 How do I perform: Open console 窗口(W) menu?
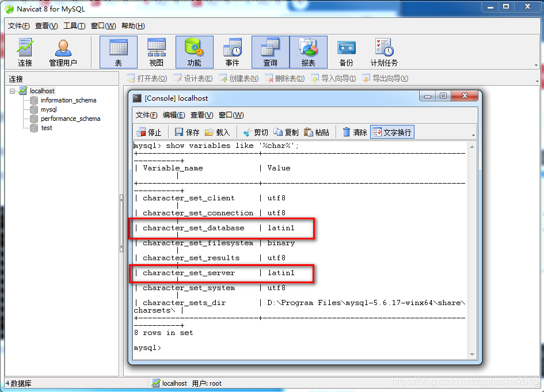click(x=231, y=115)
